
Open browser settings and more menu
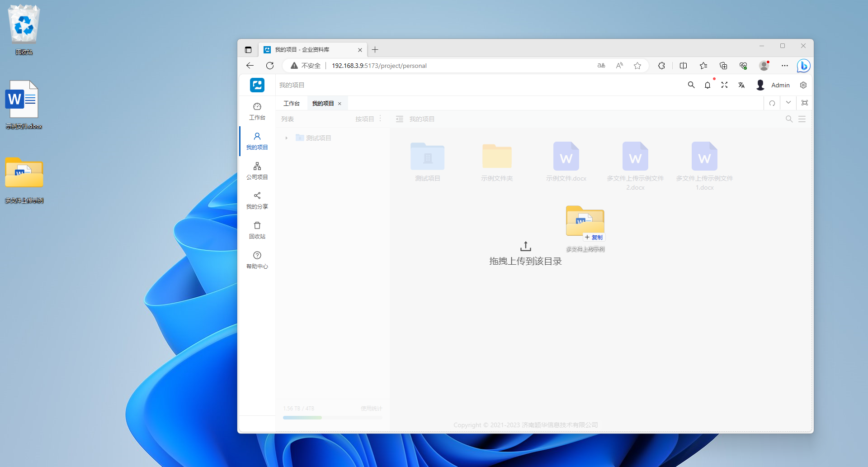785,66
